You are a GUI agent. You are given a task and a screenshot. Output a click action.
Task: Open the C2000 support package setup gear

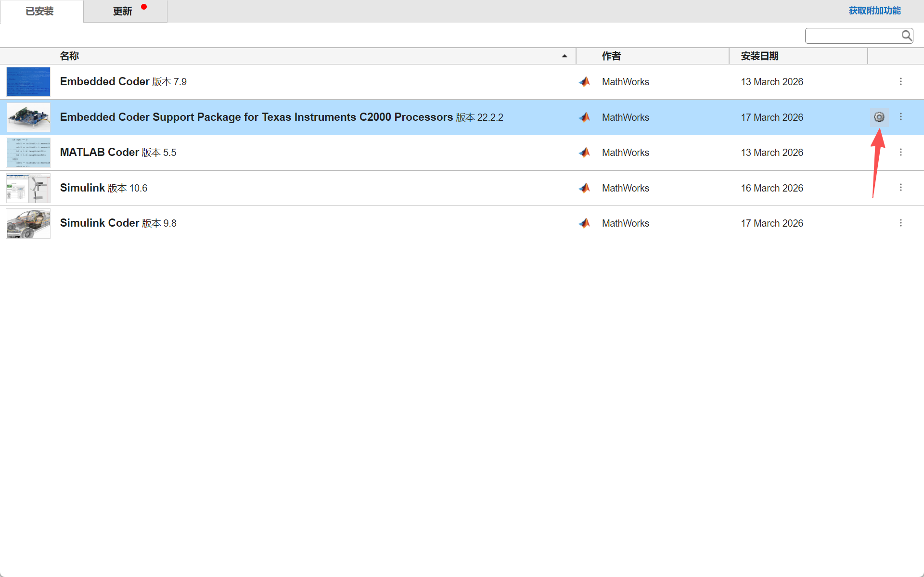coord(879,117)
